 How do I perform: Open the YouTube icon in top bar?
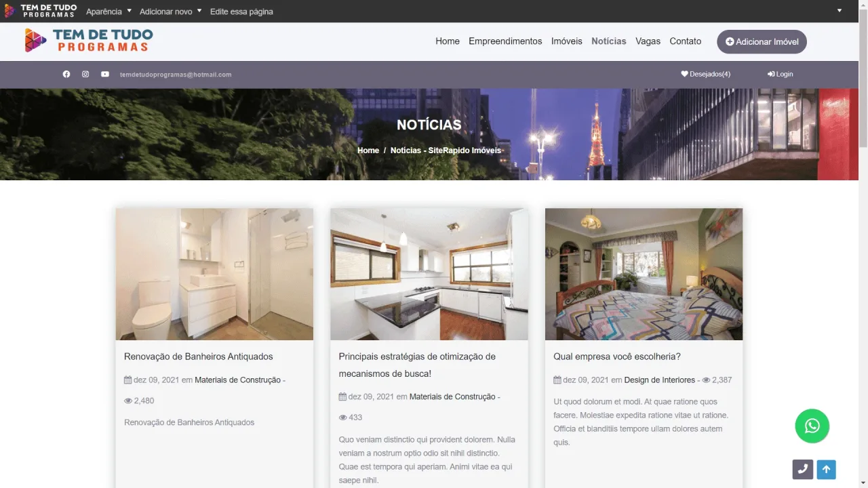click(105, 75)
